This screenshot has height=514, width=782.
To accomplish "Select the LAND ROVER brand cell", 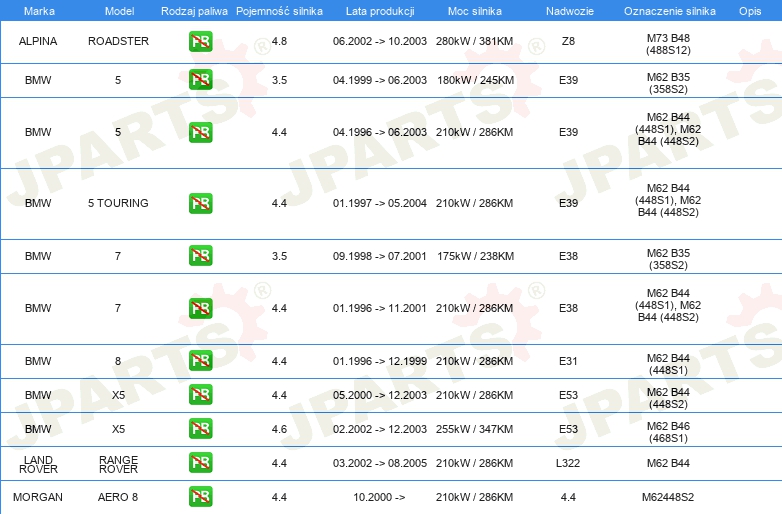I will [38, 465].
